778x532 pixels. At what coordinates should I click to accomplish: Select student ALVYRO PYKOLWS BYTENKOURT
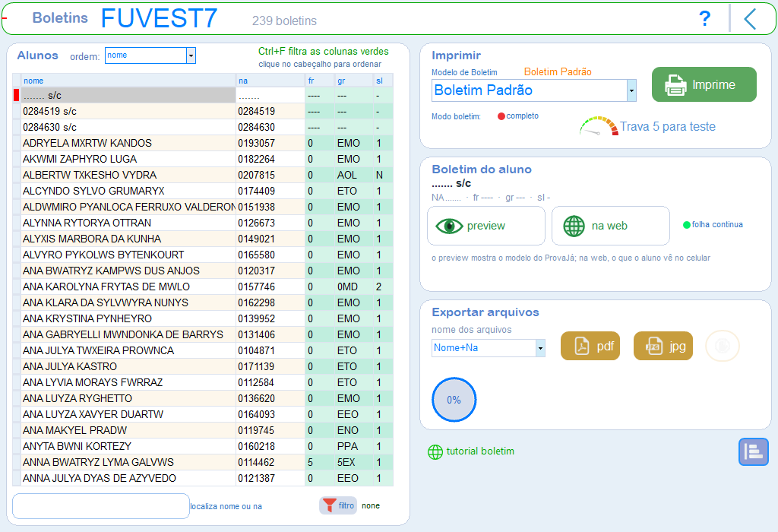[x=128, y=255]
